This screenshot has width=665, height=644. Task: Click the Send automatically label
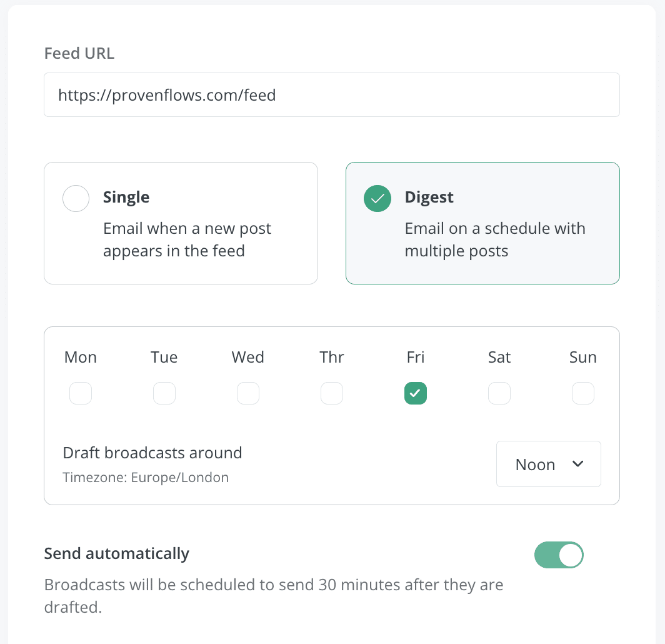tap(117, 553)
